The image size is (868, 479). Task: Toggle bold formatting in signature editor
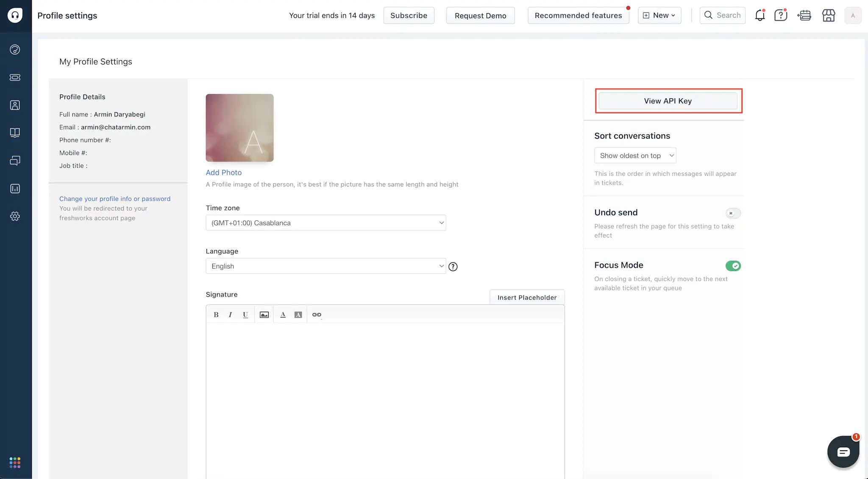pyautogui.click(x=216, y=315)
